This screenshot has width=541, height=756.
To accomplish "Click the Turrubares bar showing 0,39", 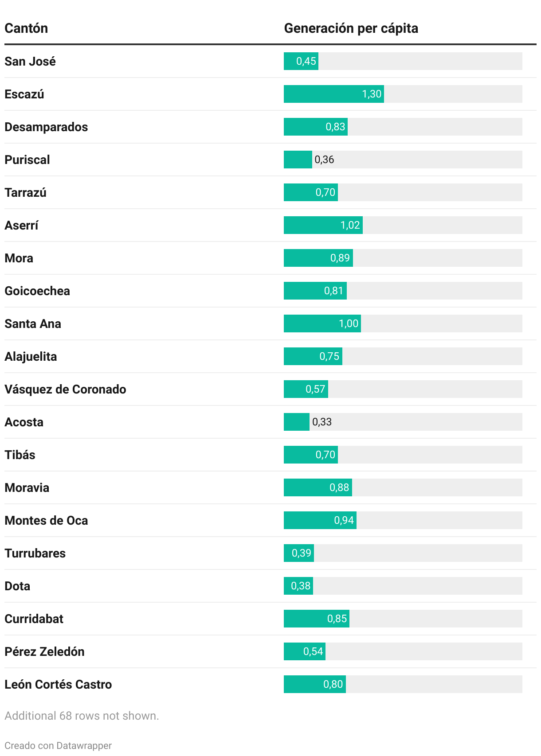I will 299,553.
